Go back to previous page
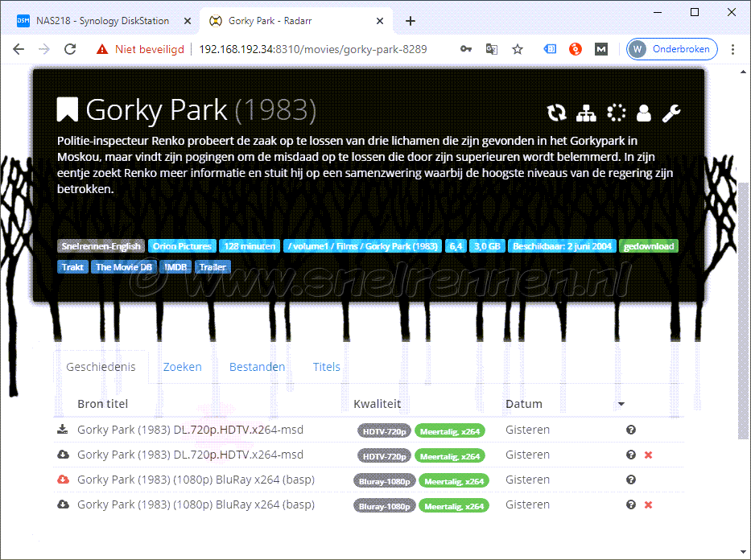The height and width of the screenshot is (560, 751). (19, 49)
